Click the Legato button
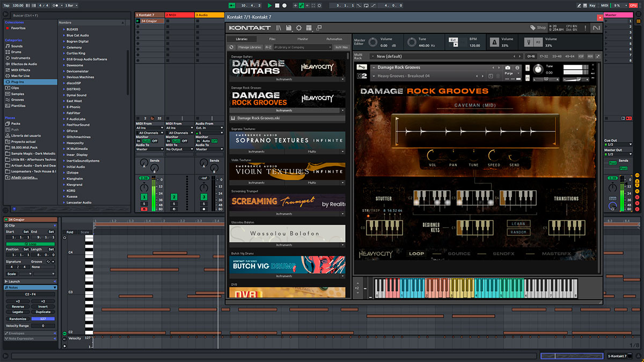 point(18,312)
